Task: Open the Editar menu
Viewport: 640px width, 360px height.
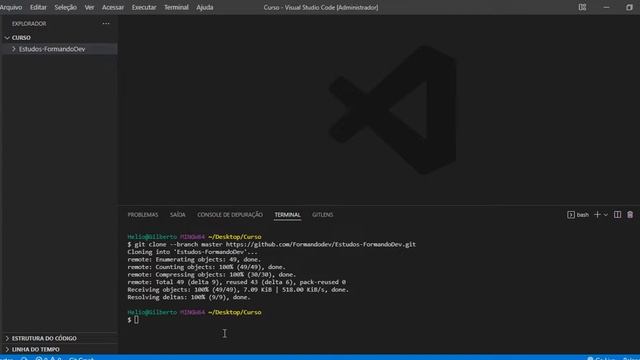Action: (38, 7)
